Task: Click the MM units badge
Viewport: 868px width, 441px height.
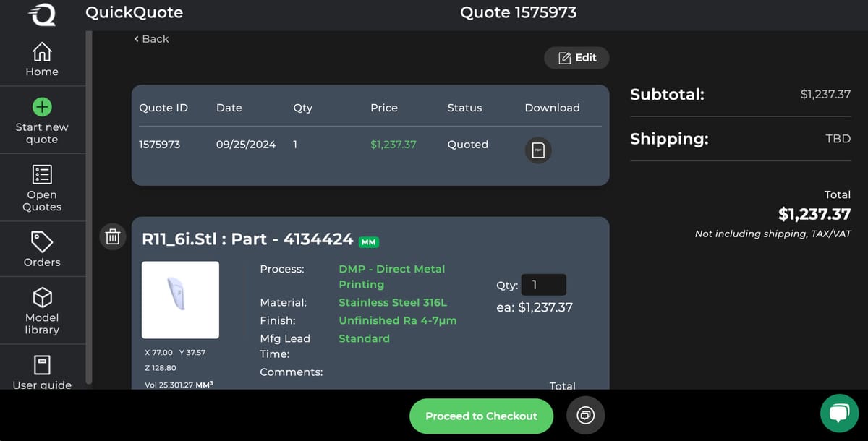Action: click(x=369, y=242)
